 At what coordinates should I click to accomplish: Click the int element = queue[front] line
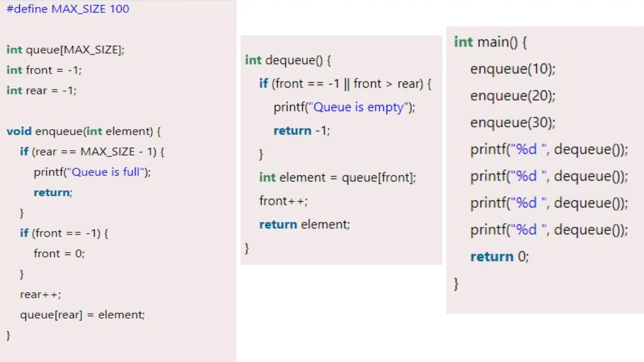coord(337,178)
